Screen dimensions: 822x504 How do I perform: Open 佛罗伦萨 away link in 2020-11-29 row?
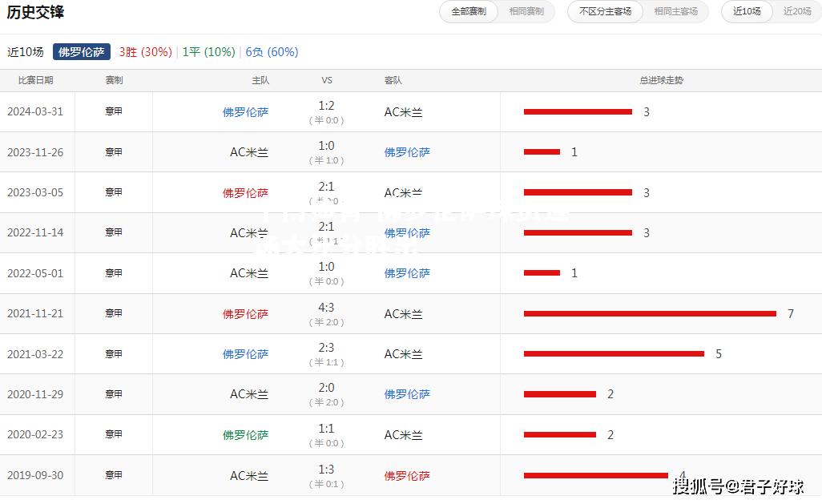click(407, 394)
